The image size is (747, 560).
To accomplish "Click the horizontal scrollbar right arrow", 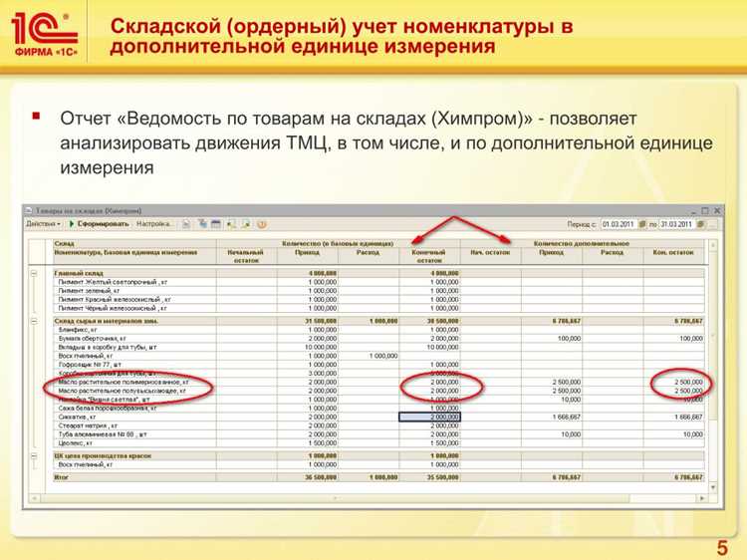I will pos(702,498).
